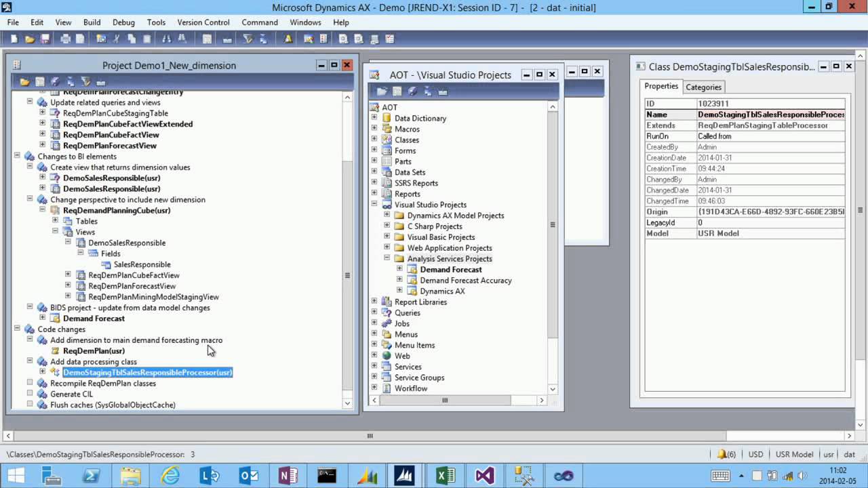Click the USD currency in status bar
The image size is (868, 488).
coord(755,455)
